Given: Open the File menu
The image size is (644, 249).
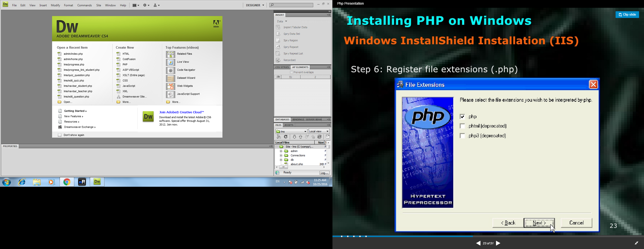Looking at the screenshot, I should (x=15, y=5).
